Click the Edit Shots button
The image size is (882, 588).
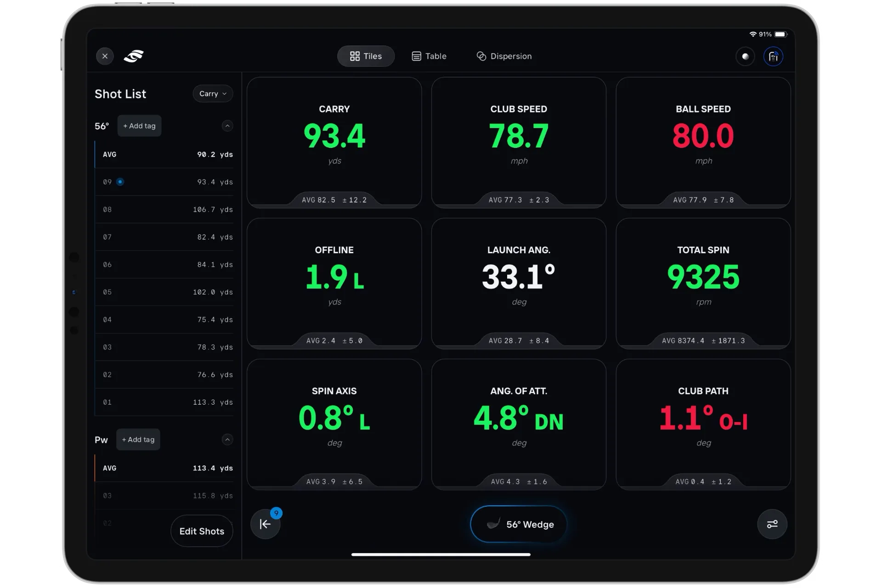click(x=202, y=531)
